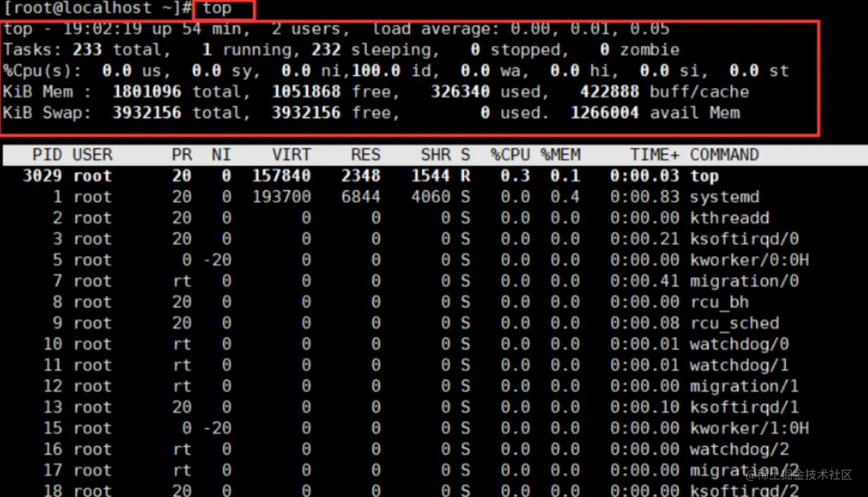Click the migration/1 process name

(744, 386)
